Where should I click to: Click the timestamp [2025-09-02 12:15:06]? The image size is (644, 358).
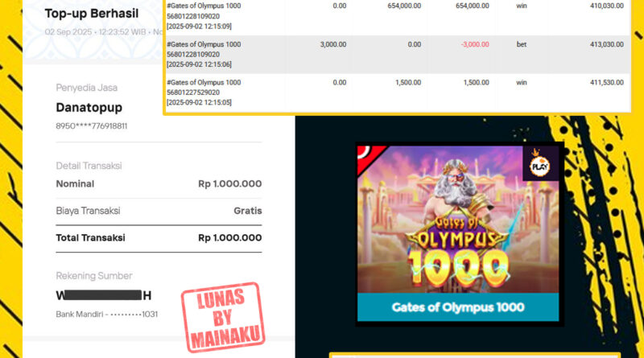(x=199, y=64)
